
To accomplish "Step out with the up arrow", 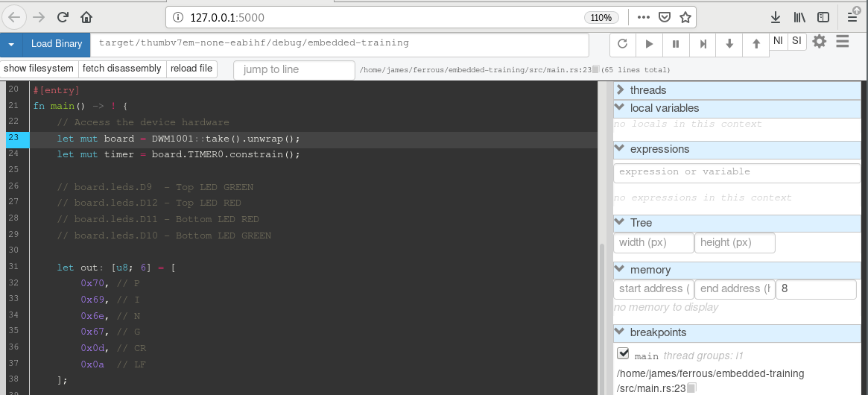I will click(756, 44).
